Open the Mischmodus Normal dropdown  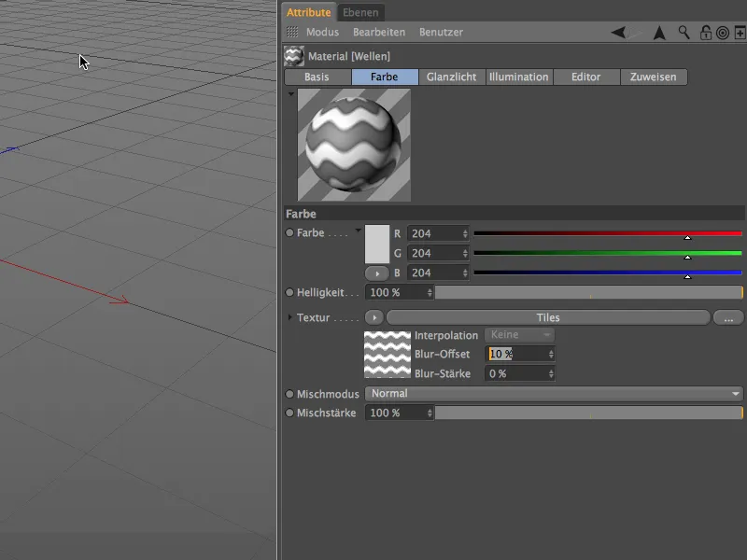point(554,393)
